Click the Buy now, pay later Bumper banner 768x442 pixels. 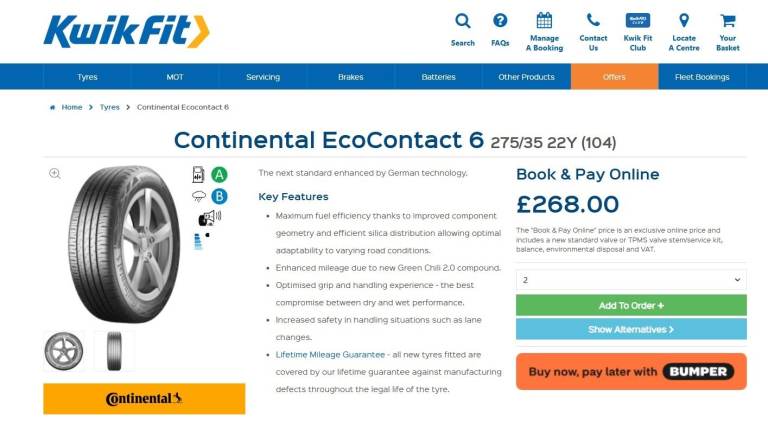(631, 372)
